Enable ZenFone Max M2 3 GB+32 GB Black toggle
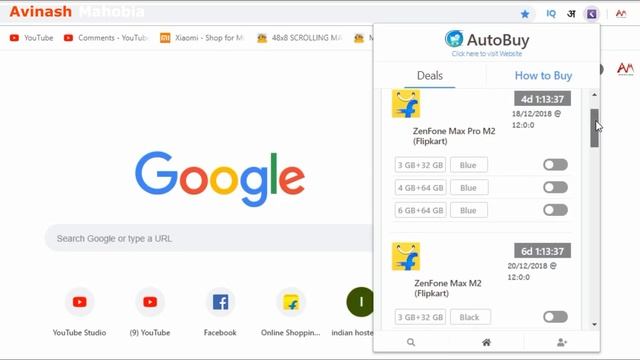Image resolution: width=640 pixels, height=360 pixels. coord(555,317)
